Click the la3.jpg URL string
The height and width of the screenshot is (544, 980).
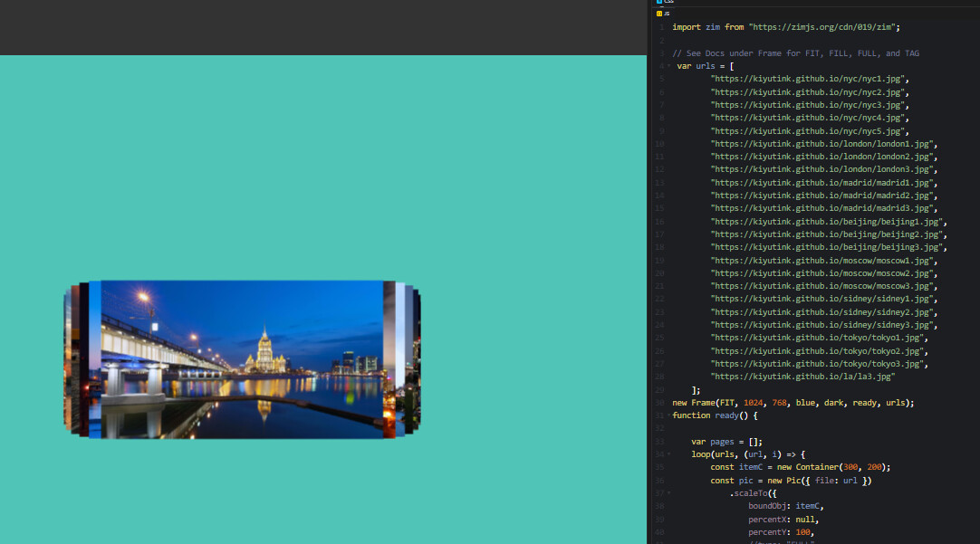[802, 377]
